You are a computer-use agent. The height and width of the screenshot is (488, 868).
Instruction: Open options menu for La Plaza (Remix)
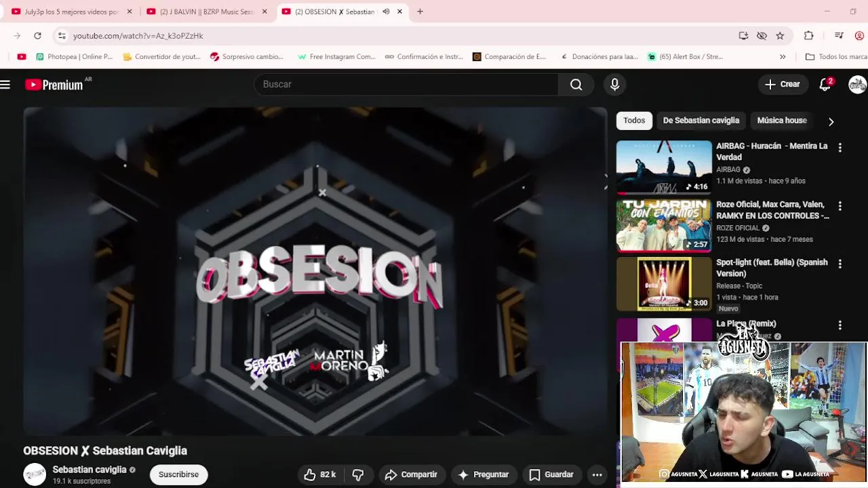point(840,325)
